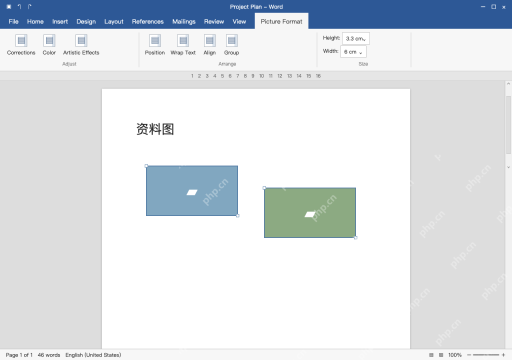Click the Width value field

(353, 52)
